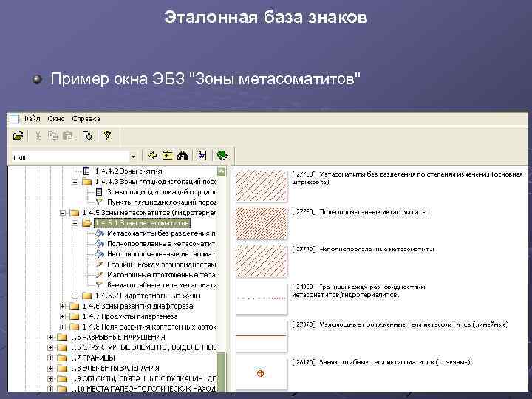The width and height of the screenshot is (532, 399).
Task: Expand the 1.4.8 Поля развития node
Action: click(x=62, y=327)
